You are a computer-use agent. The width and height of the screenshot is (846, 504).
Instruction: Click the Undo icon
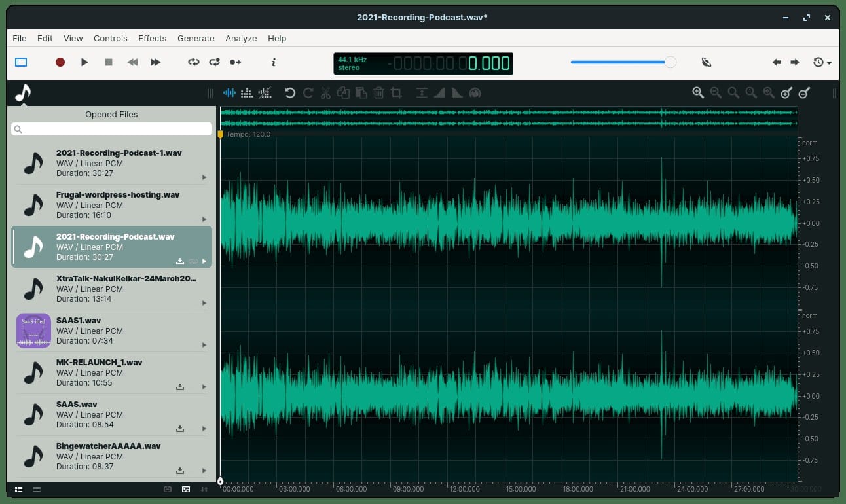[x=290, y=93]
